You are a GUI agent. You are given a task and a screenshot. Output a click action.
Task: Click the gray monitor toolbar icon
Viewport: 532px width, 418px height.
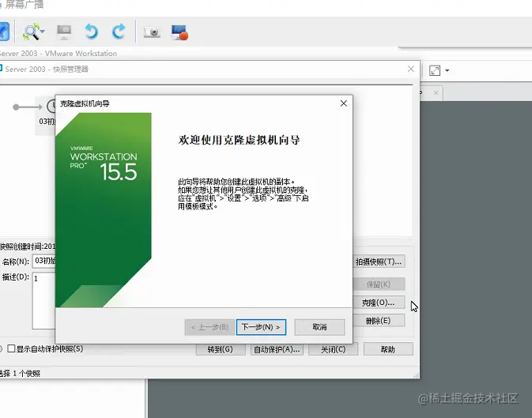pyautogui.click(x=64, y=32)
